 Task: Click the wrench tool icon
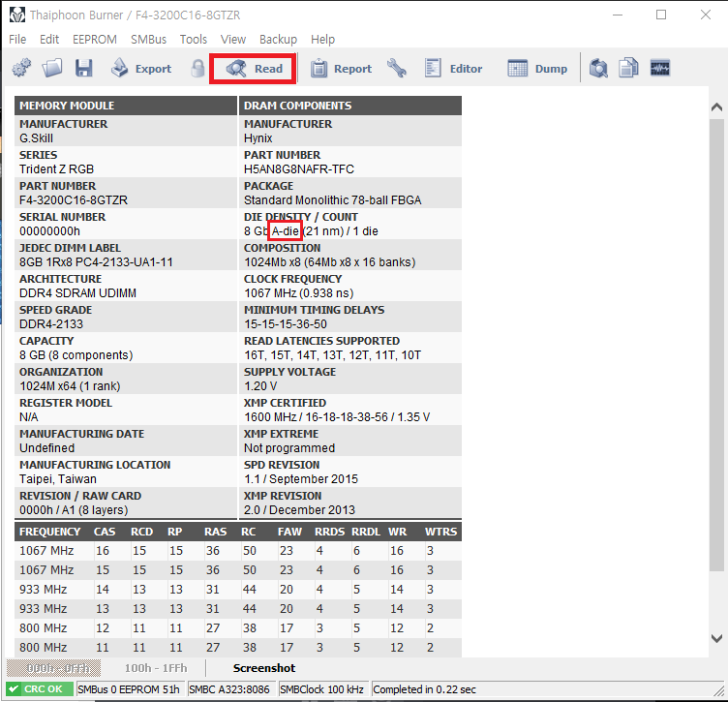click(397, 68)
